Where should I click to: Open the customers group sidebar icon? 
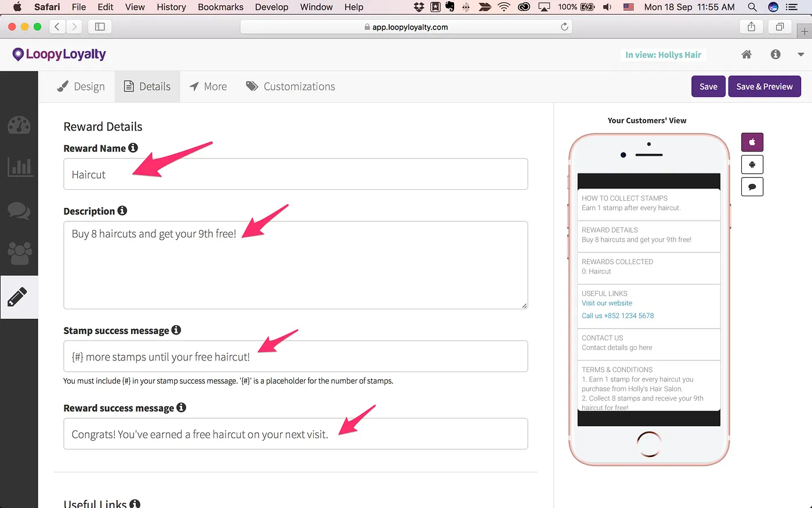[19, 253]
